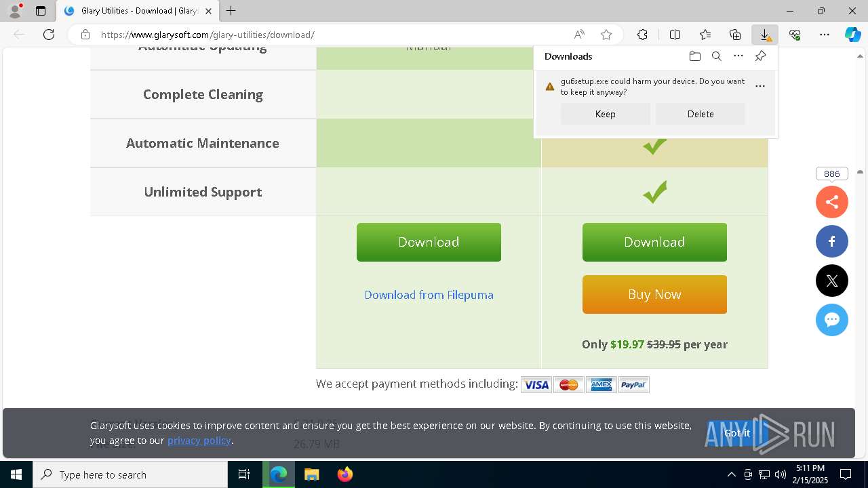The height and width of the screenshot is (488, 868).
Task: Click the 886 share count
Action: (832, 174)
